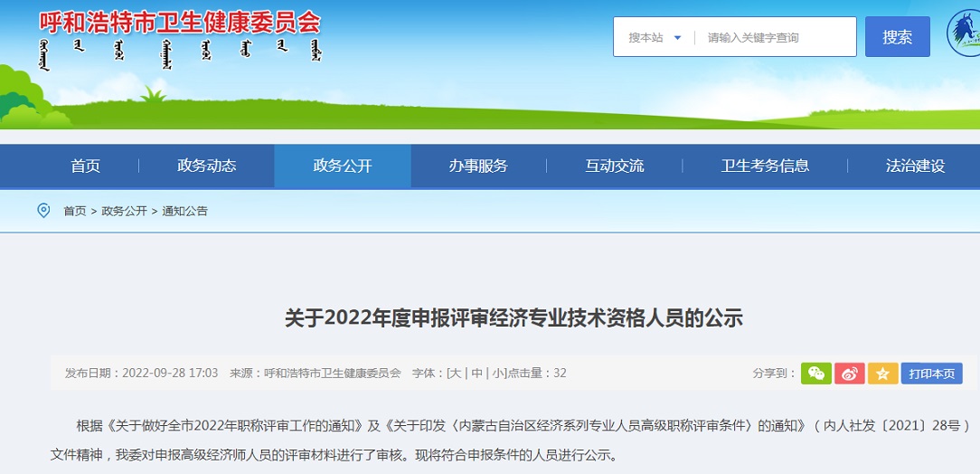Open the 办事服务 menu item

[x=478, y=166]
